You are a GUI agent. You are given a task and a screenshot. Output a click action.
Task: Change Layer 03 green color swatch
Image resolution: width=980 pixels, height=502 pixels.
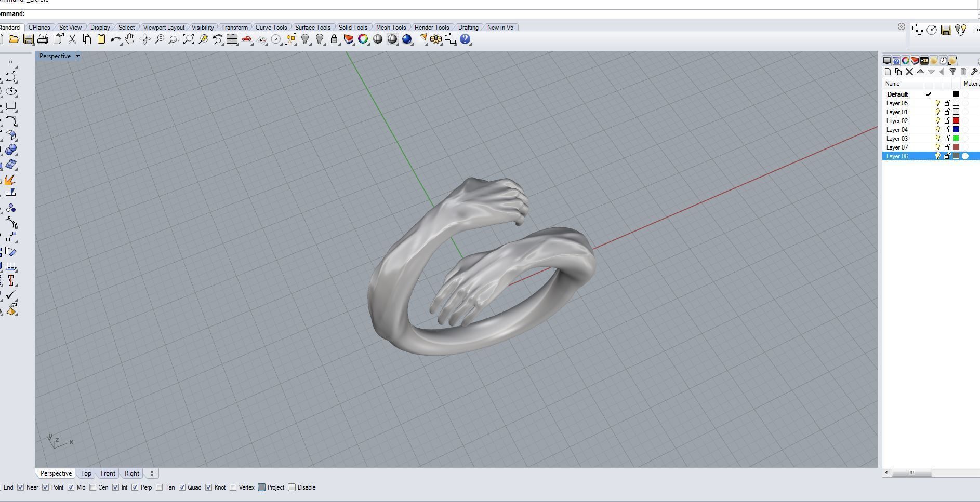956,139
